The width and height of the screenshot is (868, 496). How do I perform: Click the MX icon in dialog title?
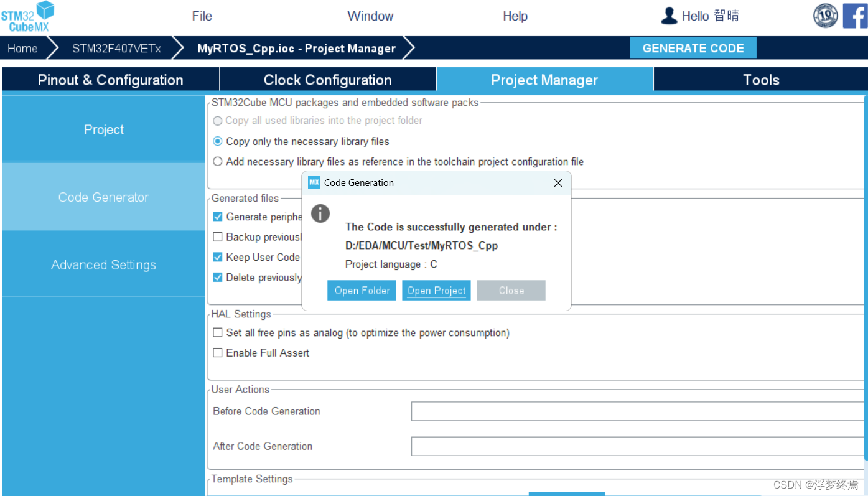[314, 182]
